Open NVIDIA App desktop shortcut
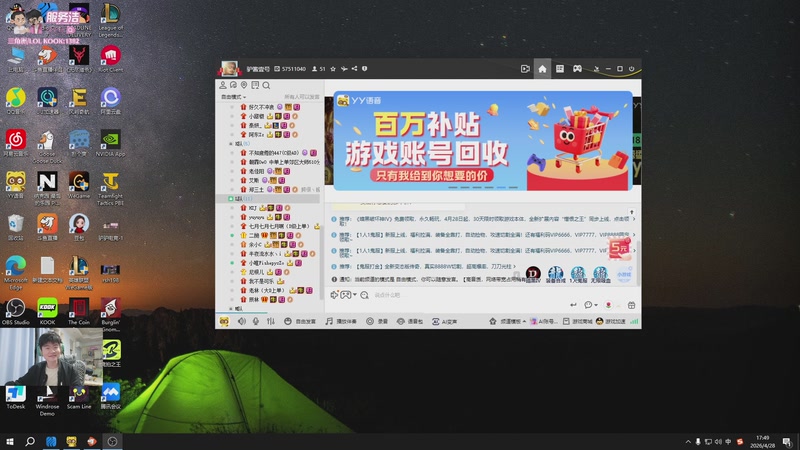The height and width of the screenshot is (450, 800). pos(110,143)
